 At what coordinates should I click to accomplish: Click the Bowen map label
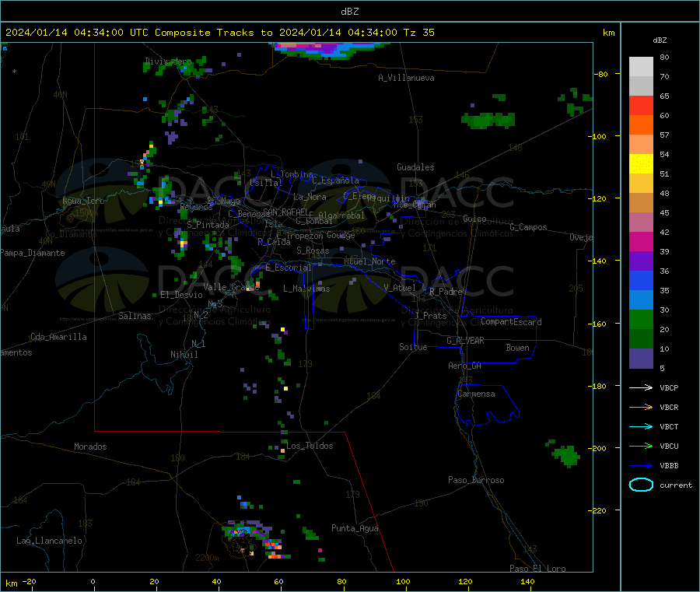coord(517,347)
